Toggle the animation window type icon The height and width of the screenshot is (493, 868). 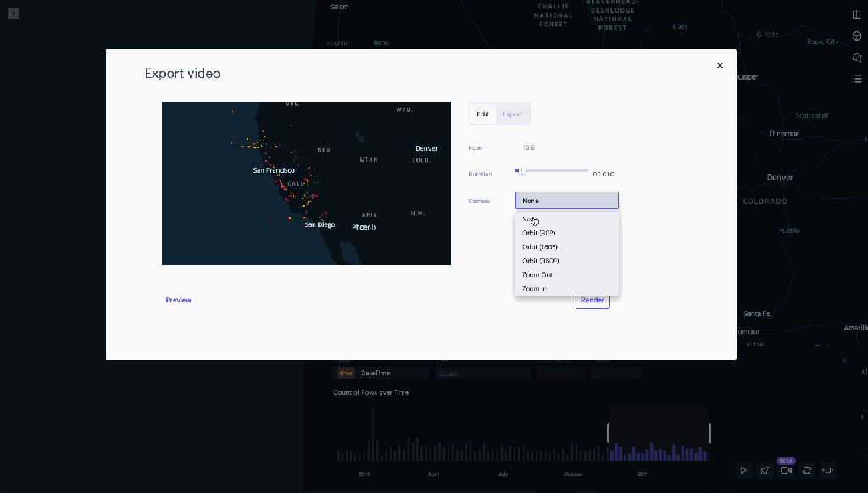pyautogui.click(x=827, y=470)
